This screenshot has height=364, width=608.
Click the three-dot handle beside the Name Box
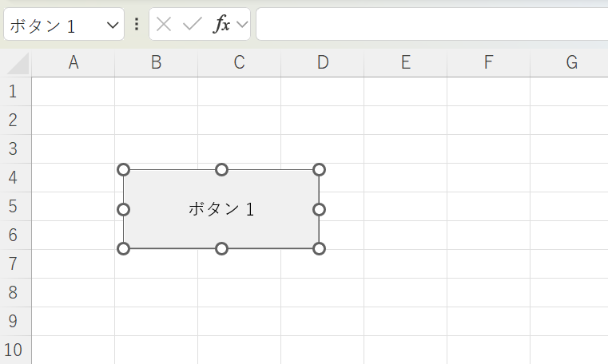(136, 25)
